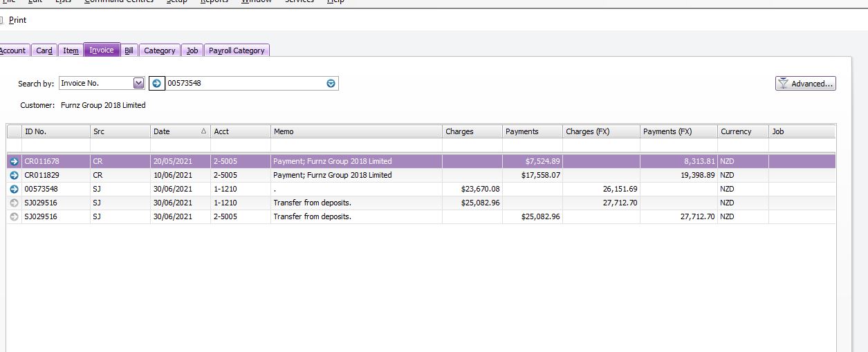Open the Bill tab
The width and height of the screenshot is (868, 352).
[129, 50]
